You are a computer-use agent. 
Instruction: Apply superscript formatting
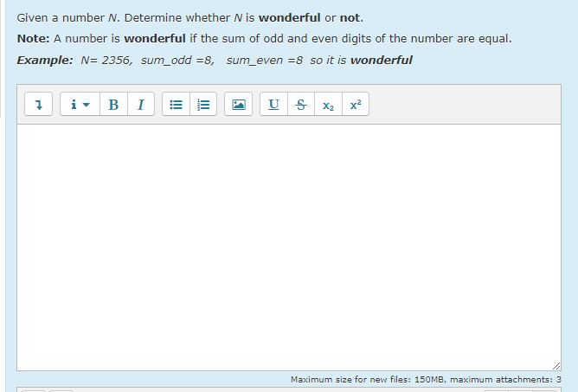[x=356, y=105]
